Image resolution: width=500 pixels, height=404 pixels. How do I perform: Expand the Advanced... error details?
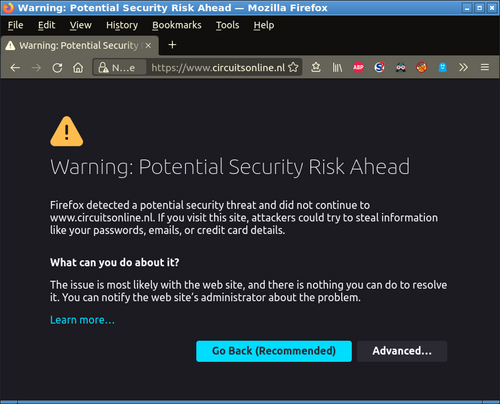[x=402, y=351]
